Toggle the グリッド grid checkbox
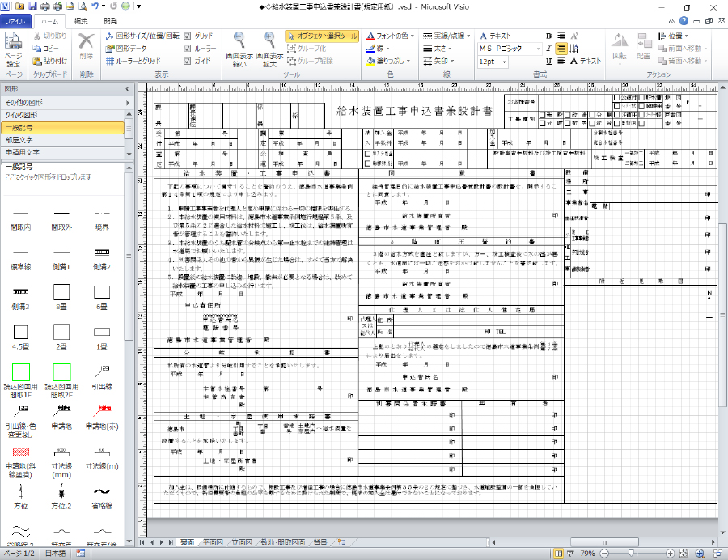The image size is (728, 560). click(x=188, y=36)
